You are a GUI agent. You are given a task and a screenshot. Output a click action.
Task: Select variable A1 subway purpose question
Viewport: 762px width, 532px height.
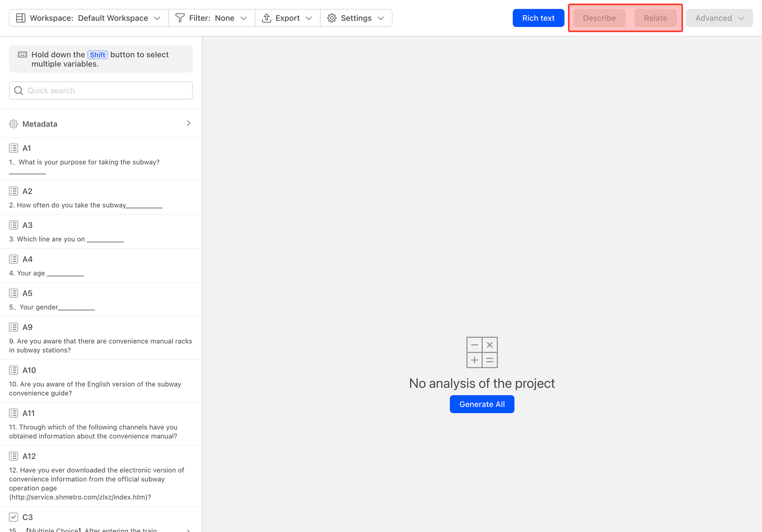pos(101,159)
